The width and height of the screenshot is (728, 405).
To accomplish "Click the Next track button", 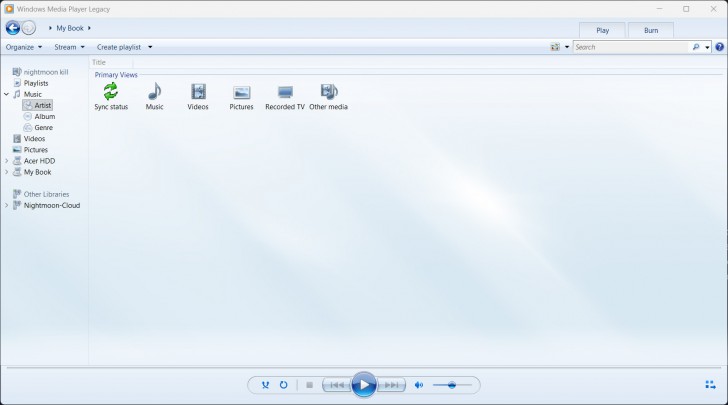I will pos(391,385).
